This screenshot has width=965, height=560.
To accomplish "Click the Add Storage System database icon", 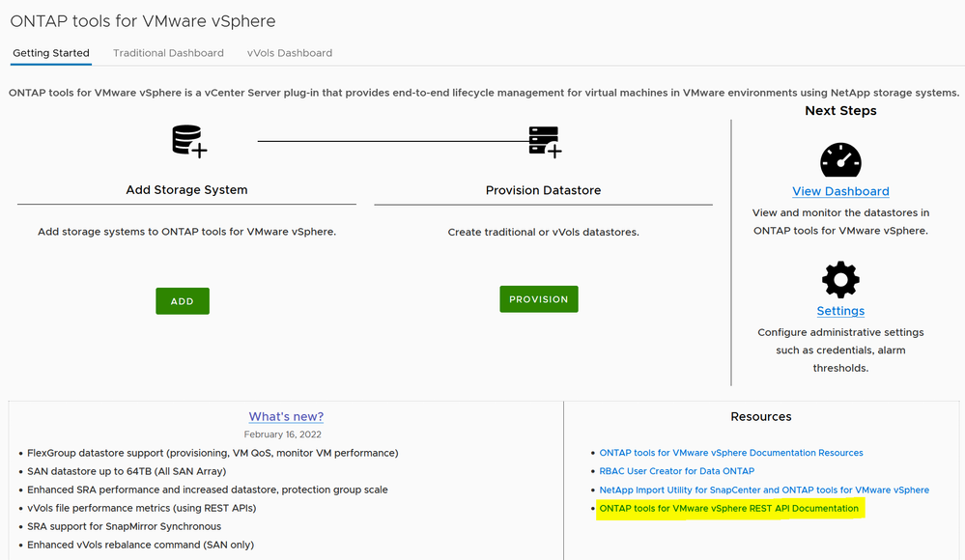I will tap(188, 141).
